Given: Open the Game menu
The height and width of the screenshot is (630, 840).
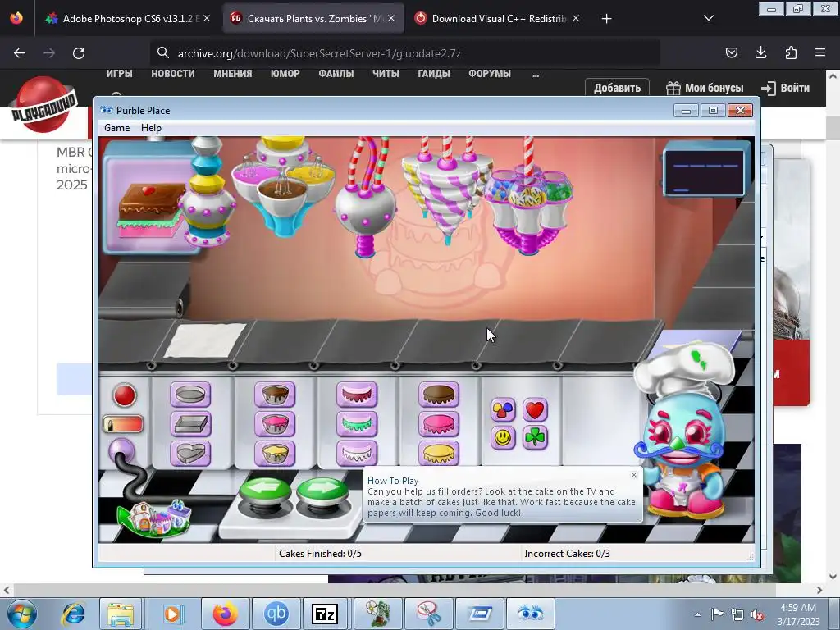Looking at the screenshot, I should tap(116, 128).
